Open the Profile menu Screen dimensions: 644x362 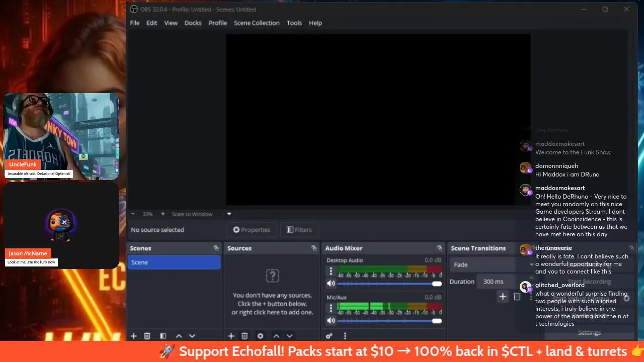pyautogui.click(x=218, y=23)
